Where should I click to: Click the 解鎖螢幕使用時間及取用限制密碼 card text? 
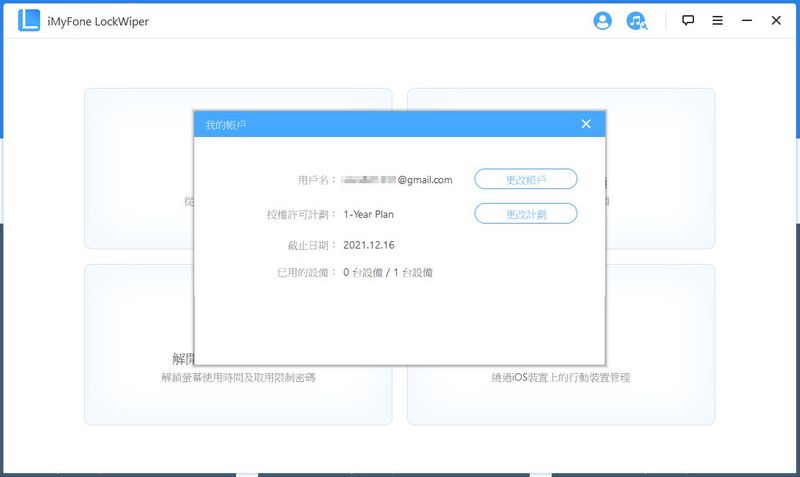pos(238,378)
